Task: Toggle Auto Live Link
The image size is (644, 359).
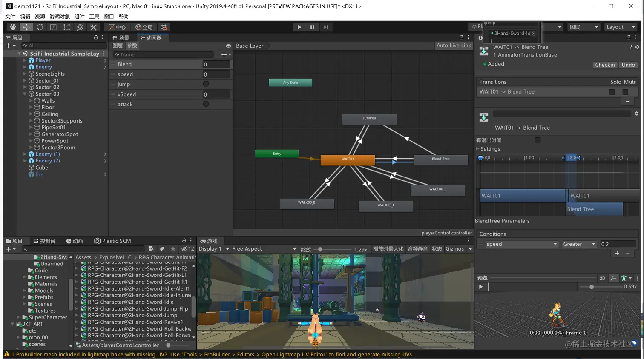Action: pyautogui.click(x=454, y=46)
